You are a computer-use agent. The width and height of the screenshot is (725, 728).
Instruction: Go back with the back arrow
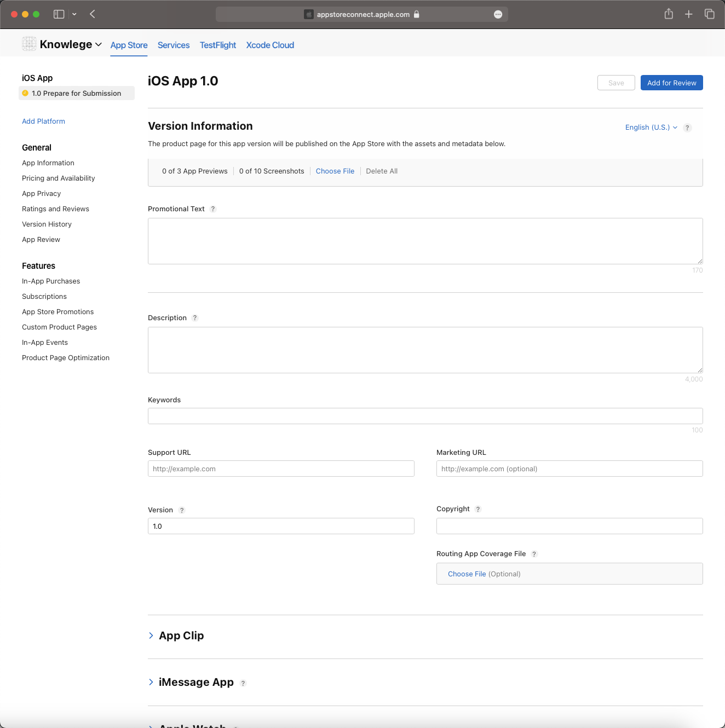coord(93,14)
